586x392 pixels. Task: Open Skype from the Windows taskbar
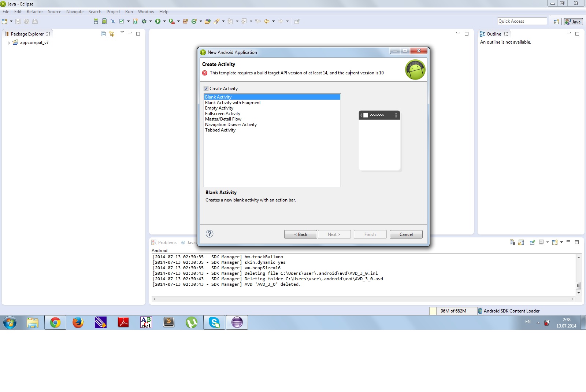[x=214, y=322]
